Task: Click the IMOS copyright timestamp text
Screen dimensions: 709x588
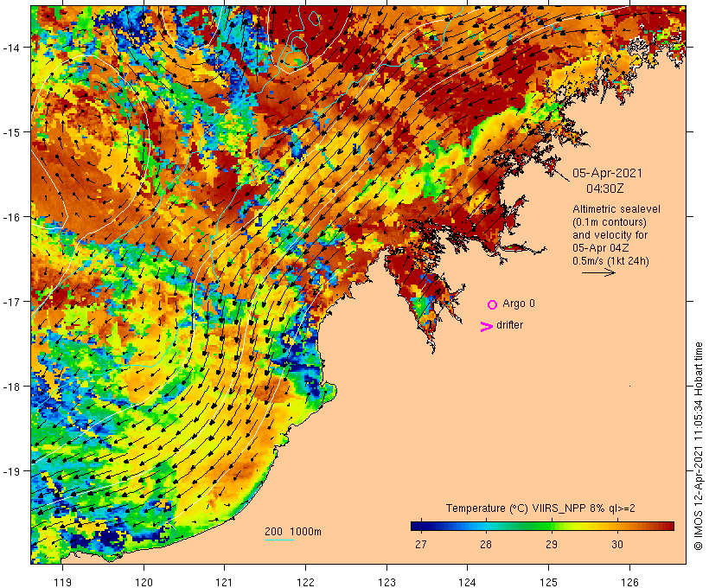Action: [x=698, y=446]
